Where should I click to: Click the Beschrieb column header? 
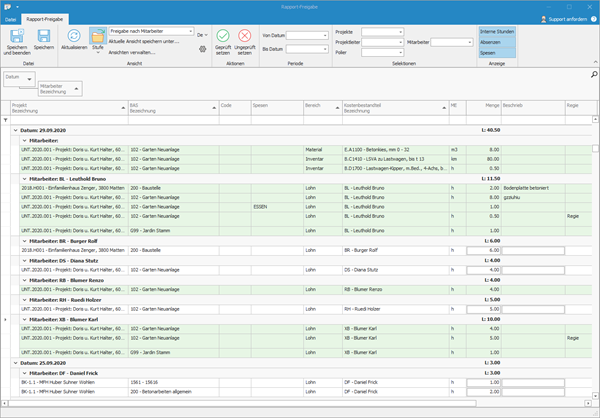(x=533, y=108)
